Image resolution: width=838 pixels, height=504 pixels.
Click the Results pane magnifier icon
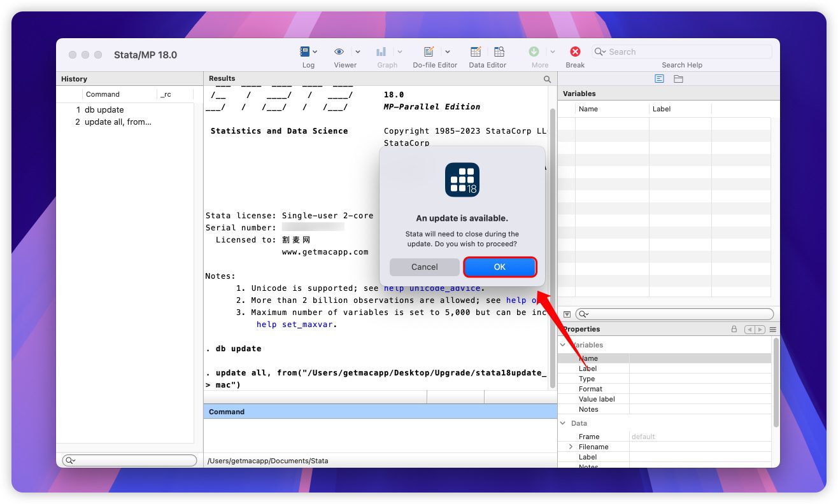[x=547, y=80]
